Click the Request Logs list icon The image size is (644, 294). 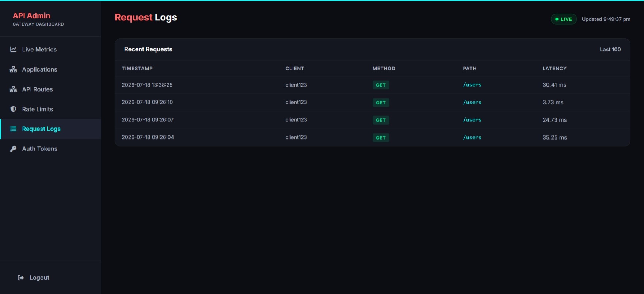point(13,129)
